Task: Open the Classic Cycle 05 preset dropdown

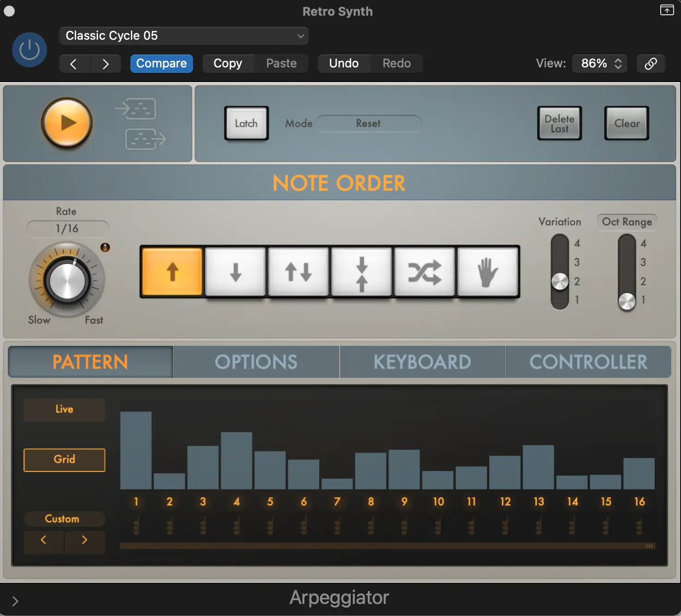Action: point(183,36)
